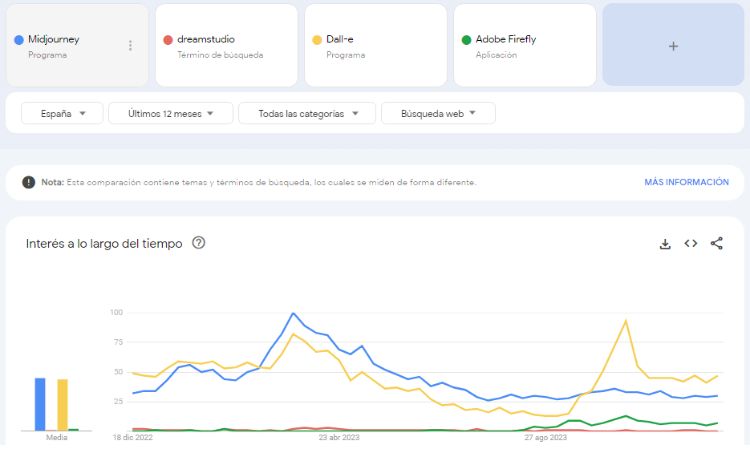Click the blue Midjourney average bar
This screenshot has width=750, height=450.
[40, 405]
